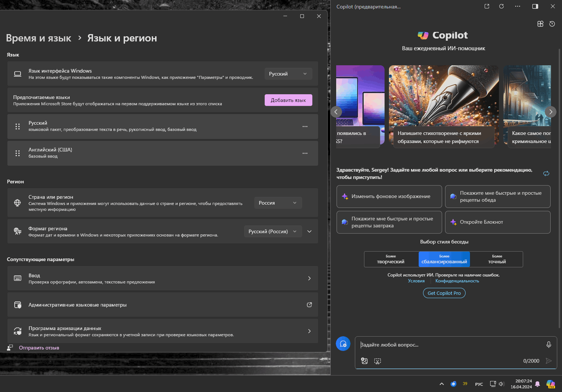Select Более сбалансированный conversation style

[x=444, y=259]
